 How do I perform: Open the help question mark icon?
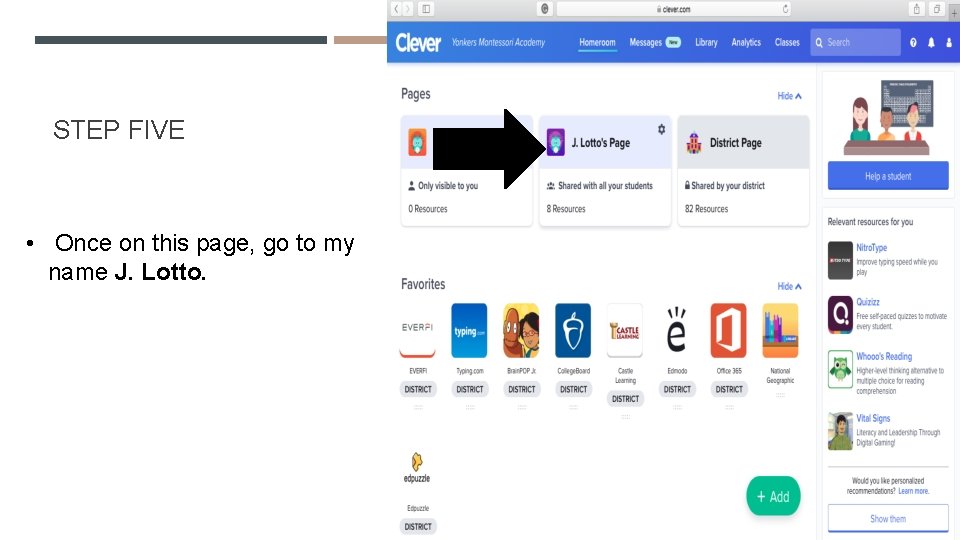point(913,42)
